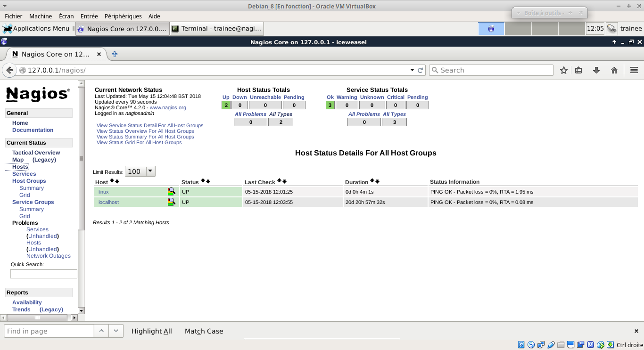
Task: Click VirtualBox USB devices status icon
Action: [551, 345]
